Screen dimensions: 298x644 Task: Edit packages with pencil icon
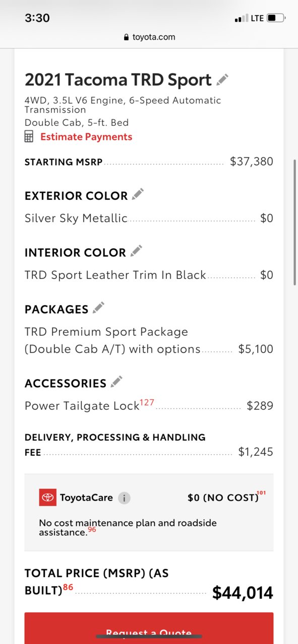(x=98, y=308)
